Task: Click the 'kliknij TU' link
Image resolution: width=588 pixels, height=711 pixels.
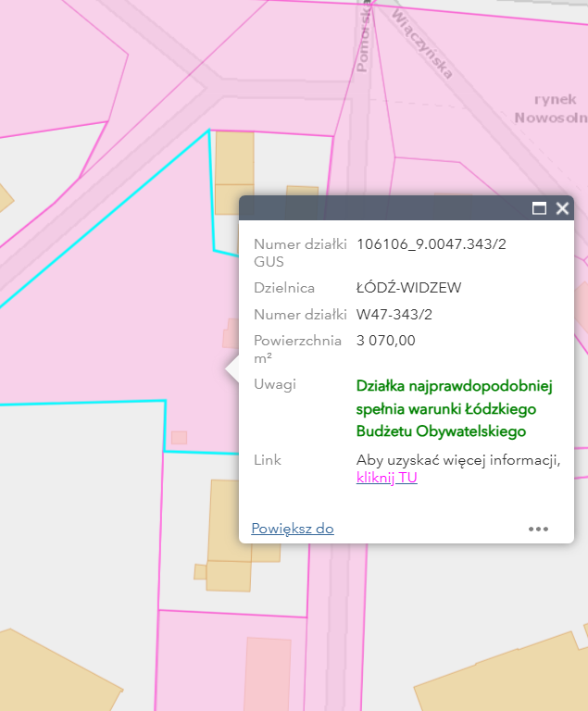Action: click(x=386, y=478)
